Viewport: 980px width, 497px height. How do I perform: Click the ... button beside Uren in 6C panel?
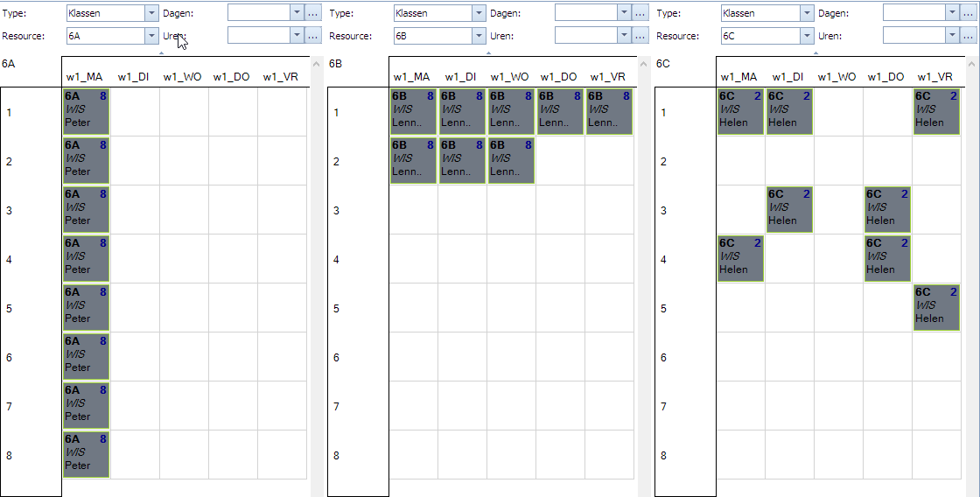[x=968, y=36]
